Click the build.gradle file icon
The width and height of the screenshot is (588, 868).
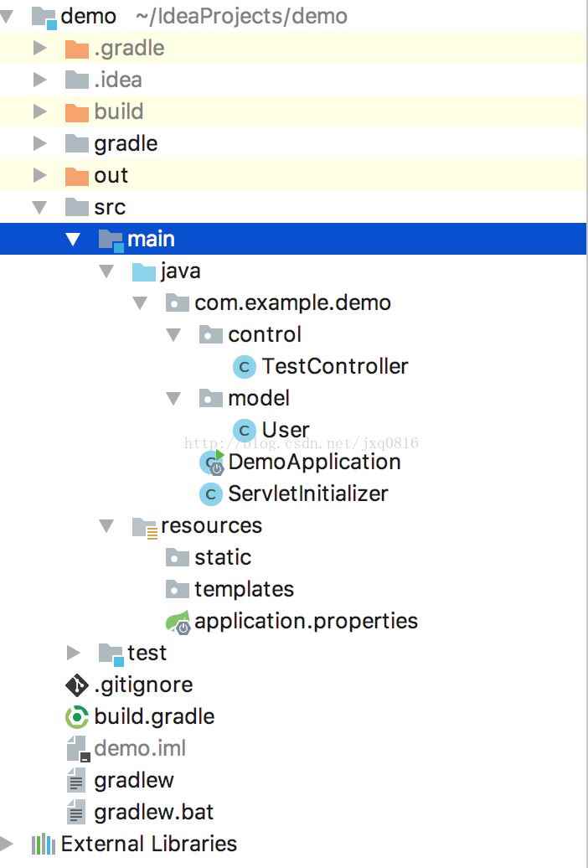point(77,717)
